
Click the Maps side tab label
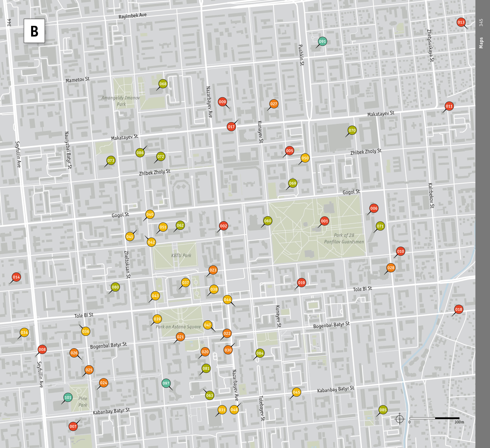pos(481,43)
